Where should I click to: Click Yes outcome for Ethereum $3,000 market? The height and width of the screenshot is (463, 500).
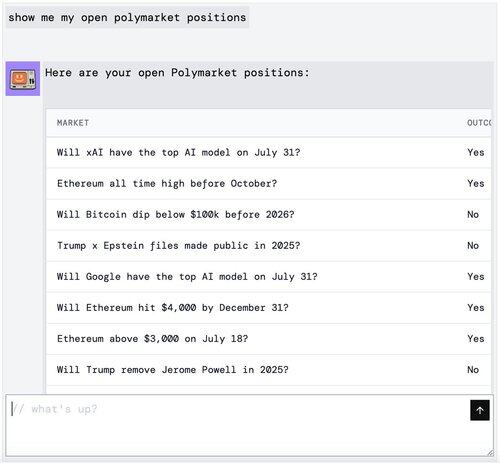tap(476, 339)
